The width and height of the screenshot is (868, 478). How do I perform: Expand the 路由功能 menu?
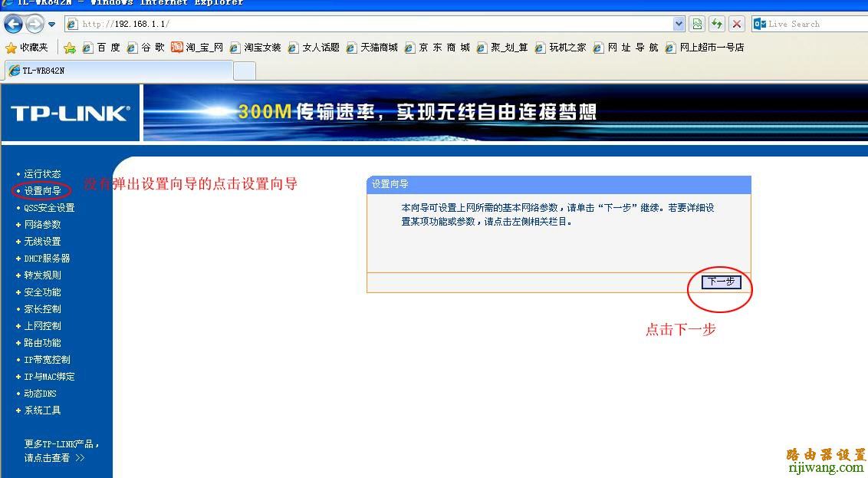pos(42,343)
